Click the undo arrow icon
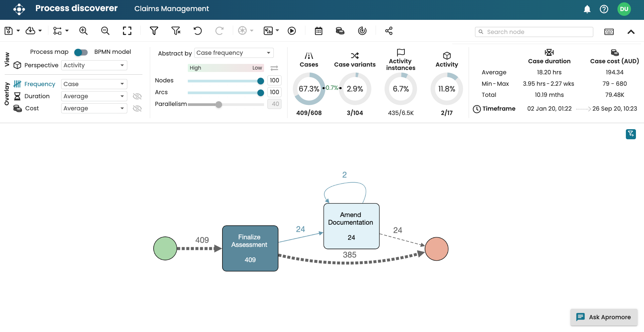The width and height of the screenshot is (644, 332). coord(198,31)
